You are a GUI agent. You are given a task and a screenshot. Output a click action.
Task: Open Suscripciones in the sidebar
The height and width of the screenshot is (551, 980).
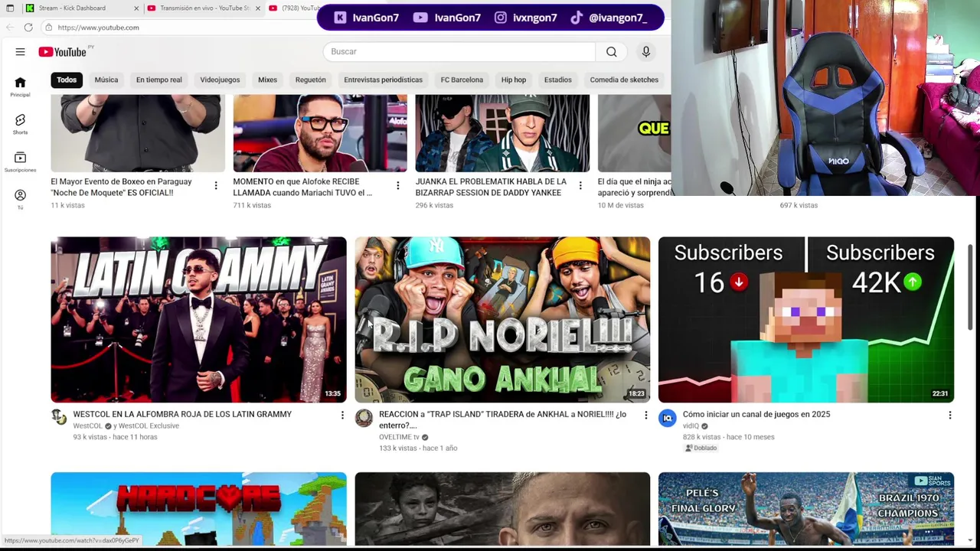pos(20,162)
